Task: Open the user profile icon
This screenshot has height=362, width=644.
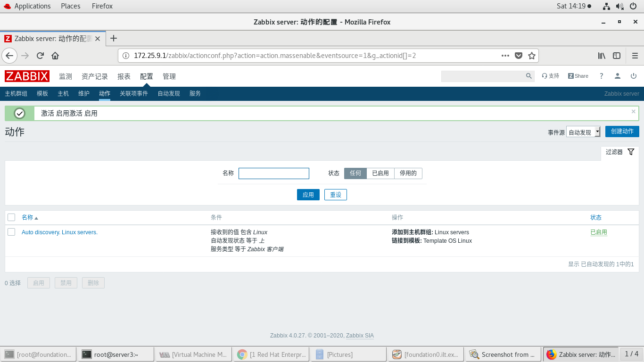Action: coord(618,76)
